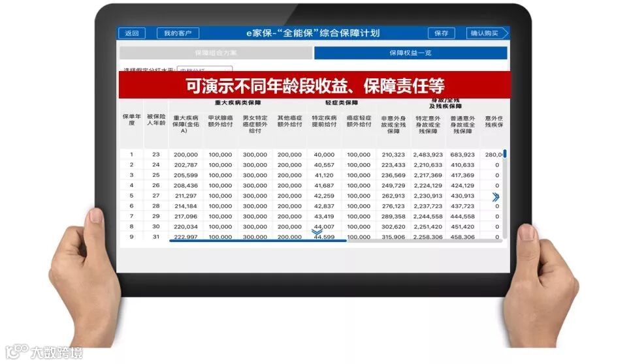Click the cell with value 40,000
Screen dimensions: 631x364
click(324, 155)
